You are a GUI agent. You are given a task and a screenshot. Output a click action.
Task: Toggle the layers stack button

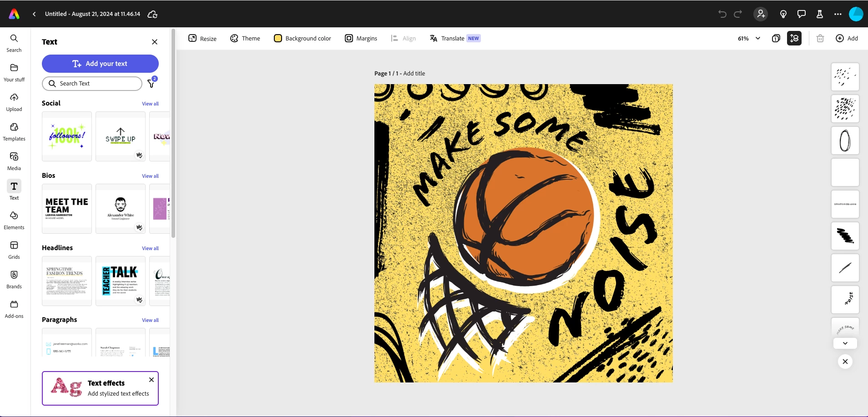(794, 39)
